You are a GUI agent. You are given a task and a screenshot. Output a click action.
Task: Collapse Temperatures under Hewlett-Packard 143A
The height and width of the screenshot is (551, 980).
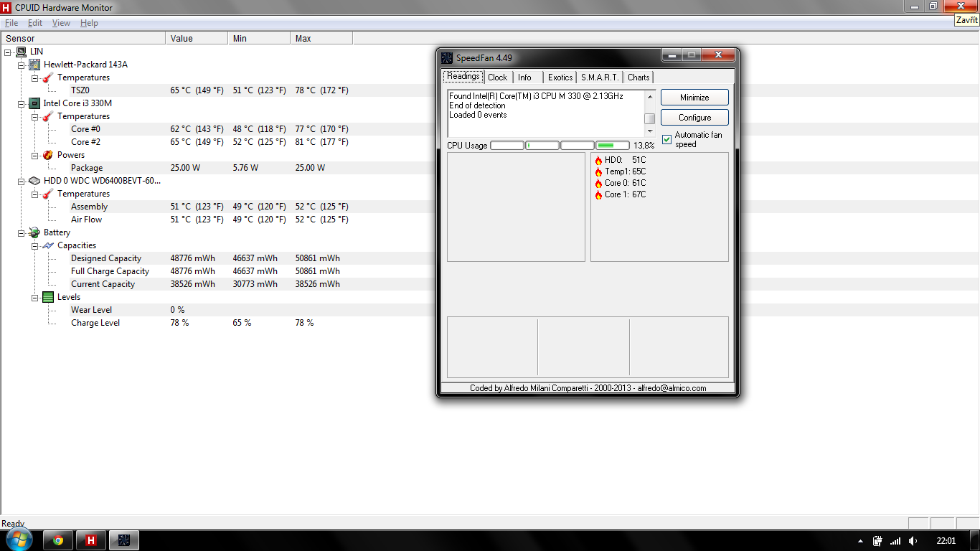(35, 77)
